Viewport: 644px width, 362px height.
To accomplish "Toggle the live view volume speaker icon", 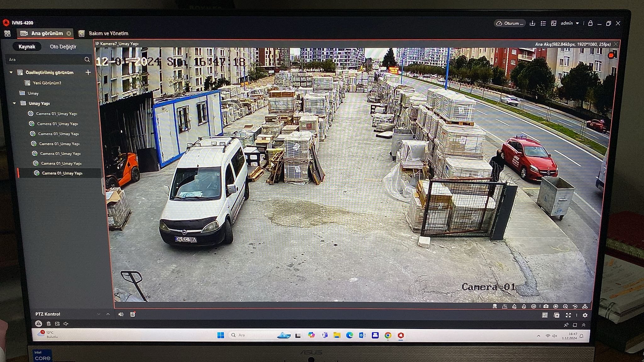I will pos(121,314).
